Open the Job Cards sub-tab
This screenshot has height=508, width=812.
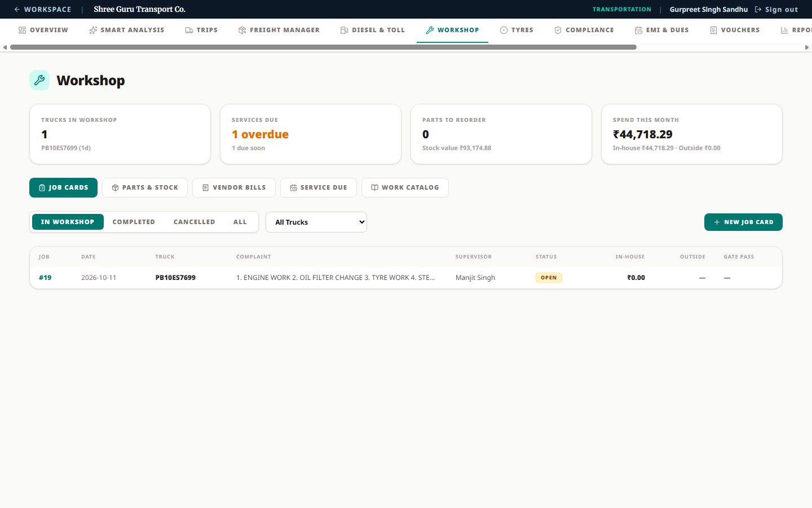[x=63, y=187]
